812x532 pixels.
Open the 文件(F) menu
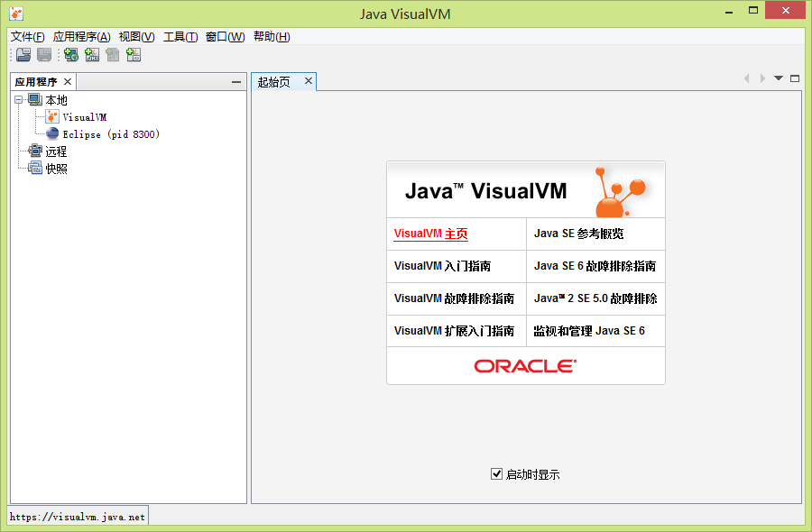(27, 37)
